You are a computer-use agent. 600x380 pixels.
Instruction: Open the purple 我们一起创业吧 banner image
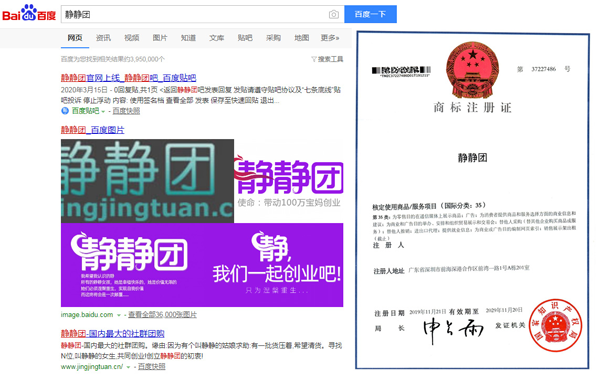(202, 265)
